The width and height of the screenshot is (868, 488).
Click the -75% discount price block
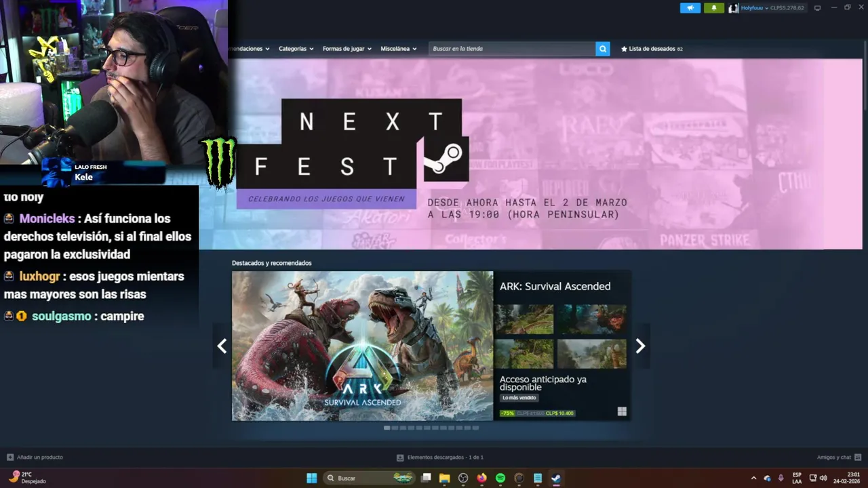537,413
